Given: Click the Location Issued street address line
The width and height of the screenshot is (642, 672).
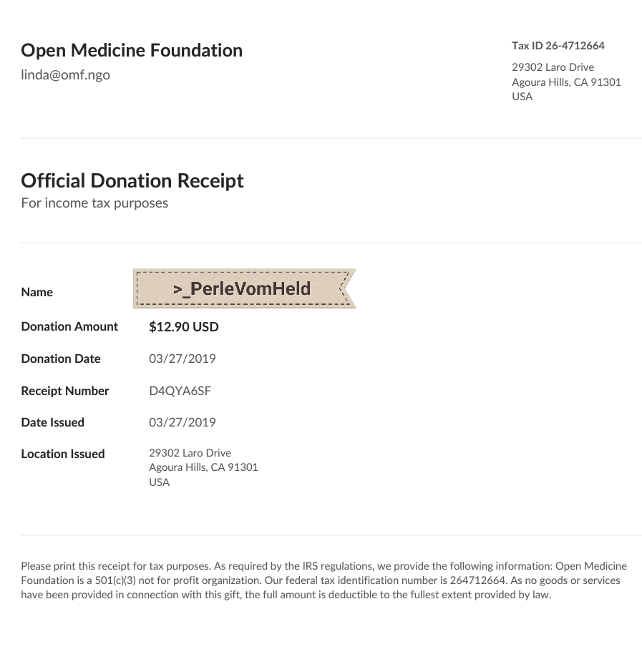Looking at the screenshot, I should (x=190, y=453).
